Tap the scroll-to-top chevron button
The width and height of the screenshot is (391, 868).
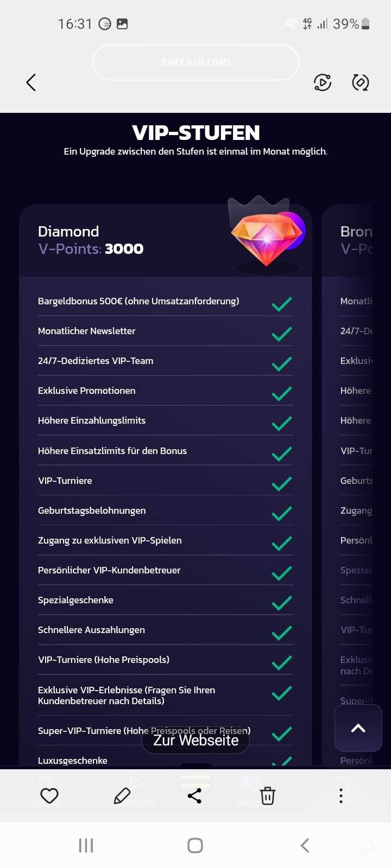[358, 729]
